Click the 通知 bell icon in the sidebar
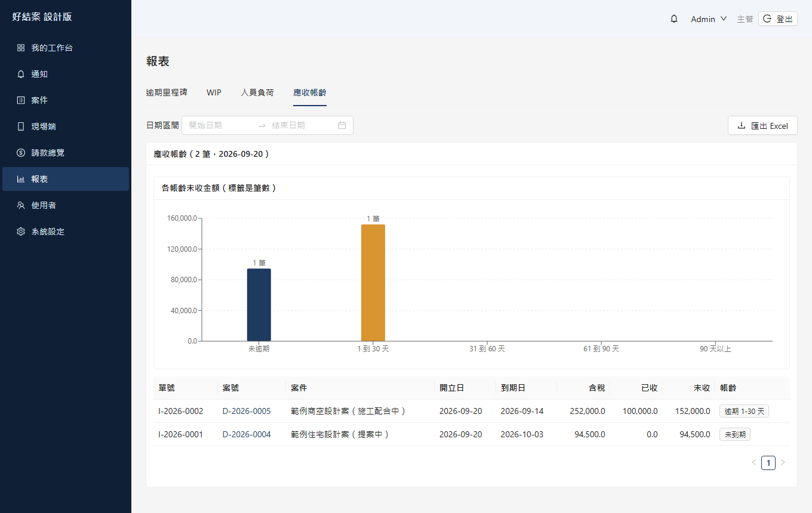 (x=21, y=74)
